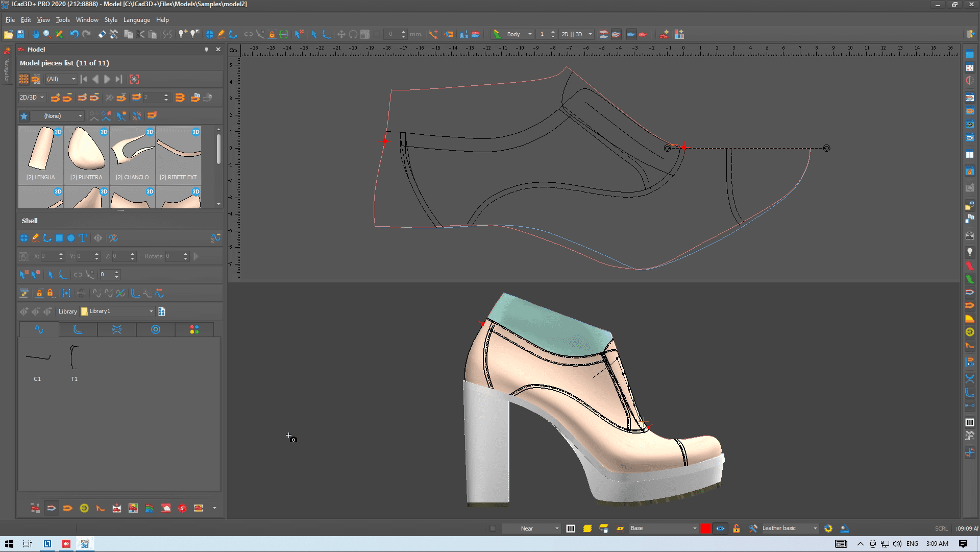Select the pan hand tool

[36, 34]
